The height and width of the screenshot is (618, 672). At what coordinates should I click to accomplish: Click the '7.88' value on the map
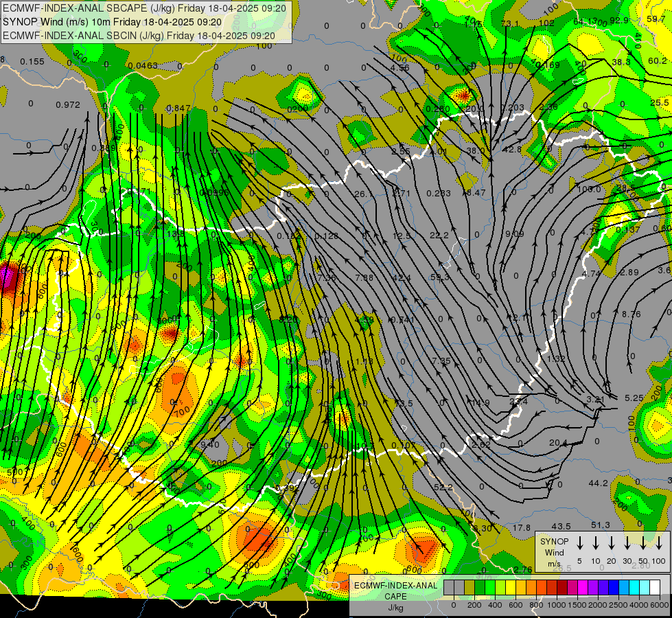click(x=364, y=278)
